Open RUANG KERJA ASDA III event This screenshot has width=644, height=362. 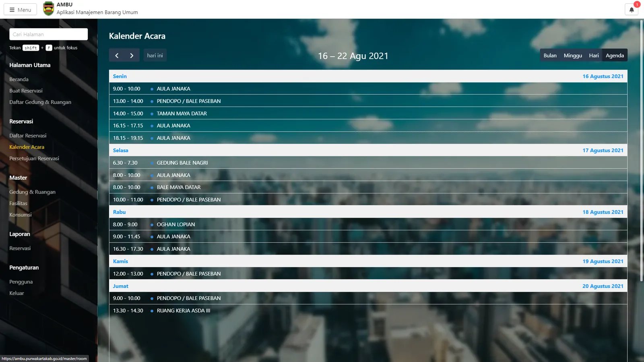click(368, 311)
